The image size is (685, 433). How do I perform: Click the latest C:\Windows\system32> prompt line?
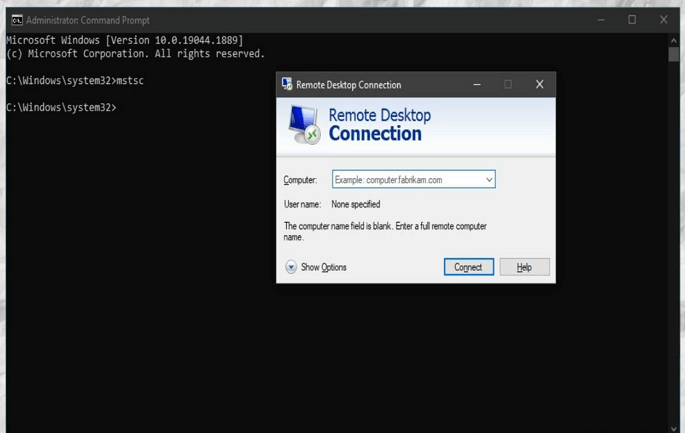tap(61, 107)
